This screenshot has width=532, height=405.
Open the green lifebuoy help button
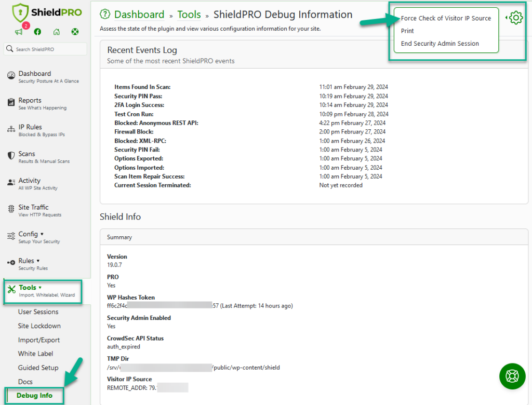pyautogui.click(x=512, y=376)
